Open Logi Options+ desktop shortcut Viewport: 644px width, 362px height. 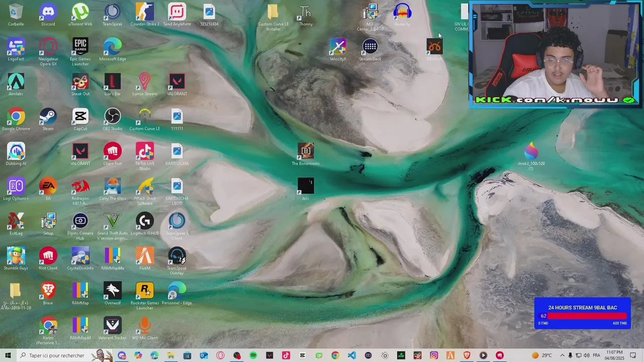pos(16,189)
